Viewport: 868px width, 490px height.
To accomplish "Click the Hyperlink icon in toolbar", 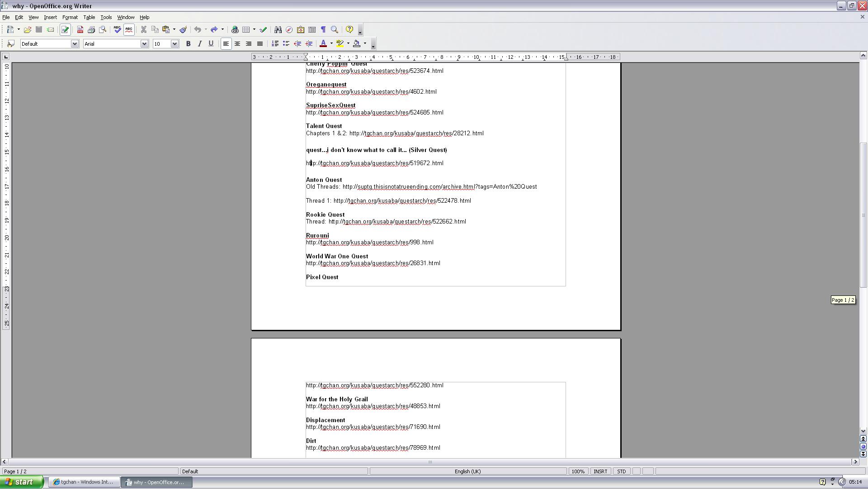I will coord(235,30).
